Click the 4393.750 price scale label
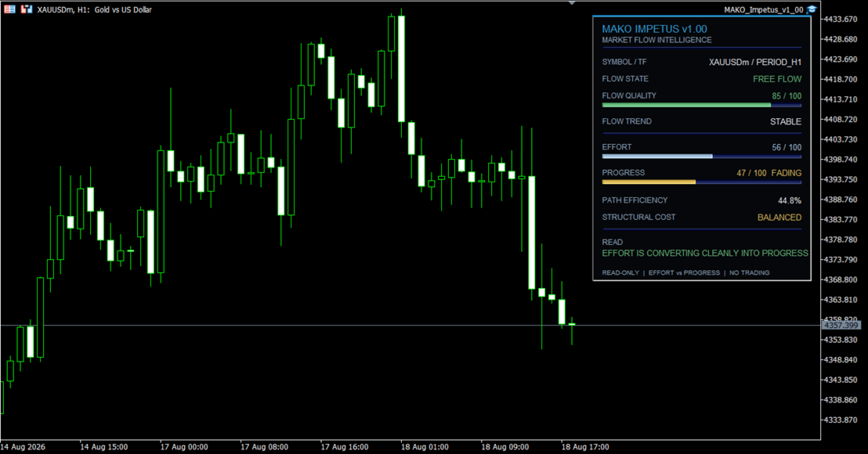 [841, 180]
